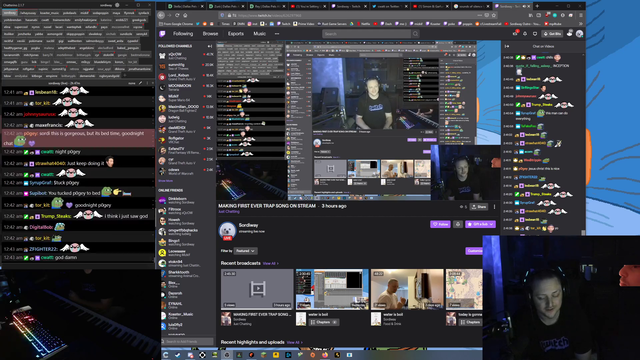This screenshot has width=640, height=360.
Task: Select MOONMOON in followed channels
Action: click(187, 87)
